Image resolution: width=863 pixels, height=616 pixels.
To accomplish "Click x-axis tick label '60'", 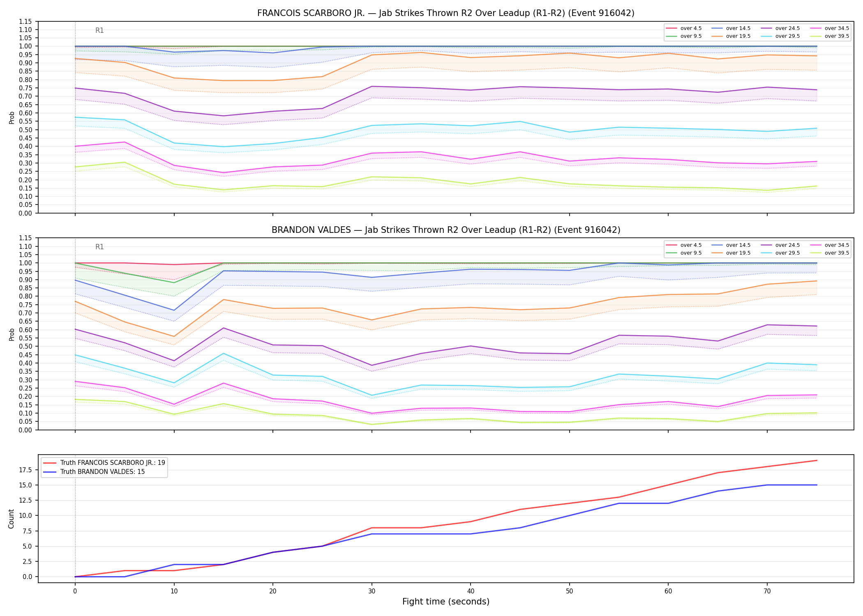I will pyautogui.click(x=668, y=591).
